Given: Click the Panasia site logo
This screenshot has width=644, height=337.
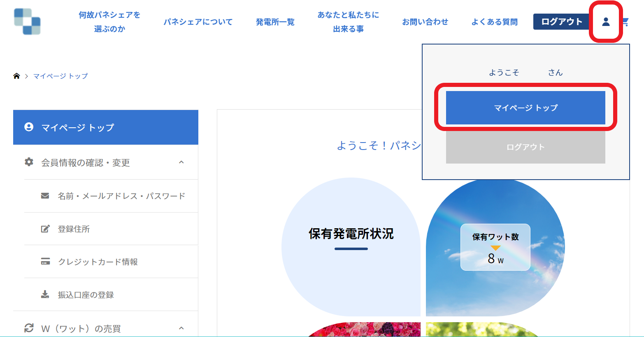Looking at the screenshot, I should click(x=27, y=21).
